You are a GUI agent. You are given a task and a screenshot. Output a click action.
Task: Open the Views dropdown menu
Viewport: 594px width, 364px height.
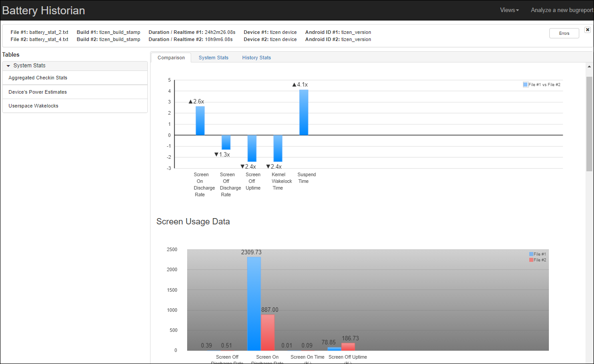coord(509,10)
